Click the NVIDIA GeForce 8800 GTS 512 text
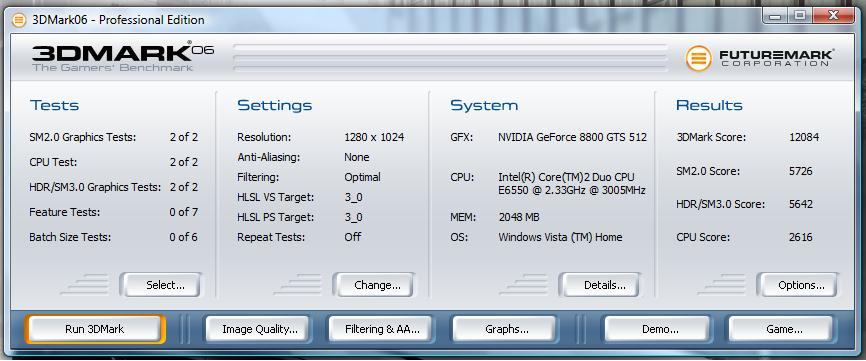This screenshot has height=361, width=866. click(x=572, y=137)
